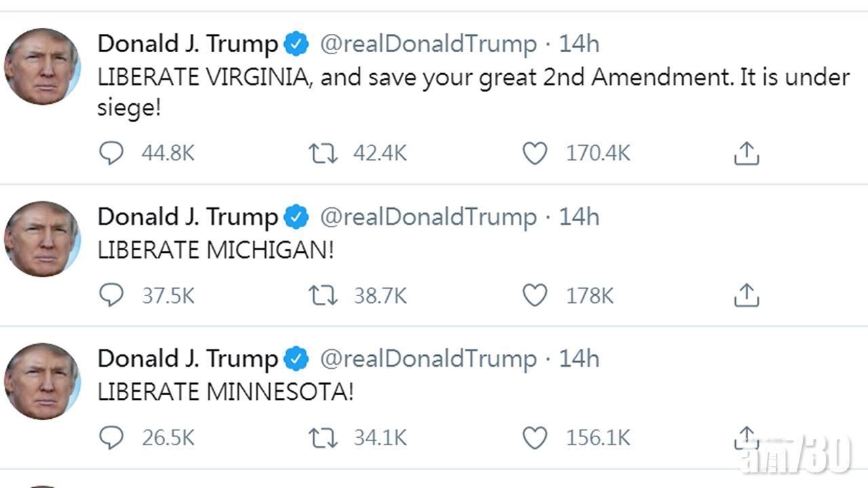Share the LIBERATE MICHIGAN tweet

click(746, 296)
